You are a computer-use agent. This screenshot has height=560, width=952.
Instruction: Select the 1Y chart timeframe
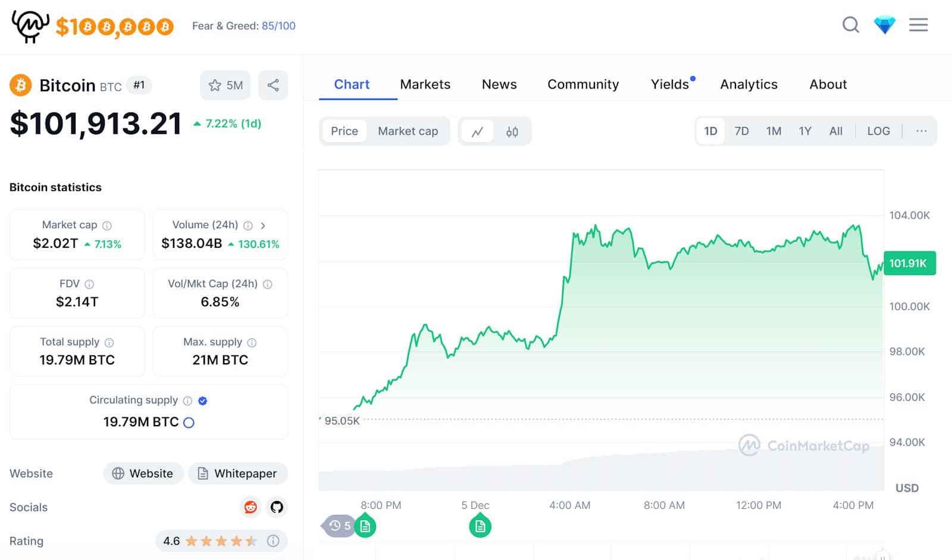click(805, 131)
